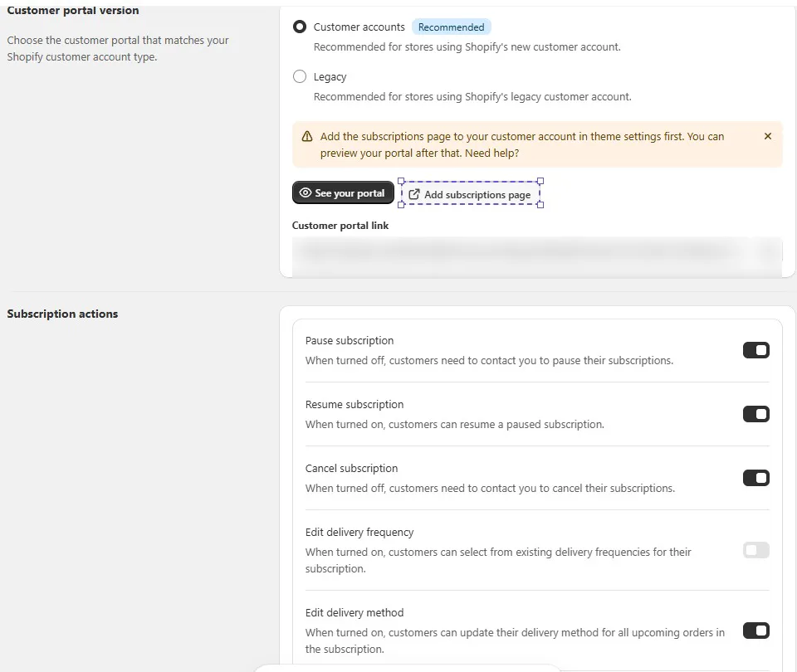Click the Legacy label text
The image size is (797, 672).
click(330, 76)
